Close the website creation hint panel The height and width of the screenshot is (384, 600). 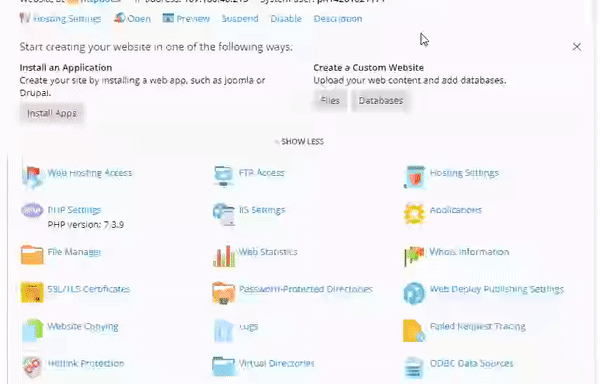(x=577, y=47)
